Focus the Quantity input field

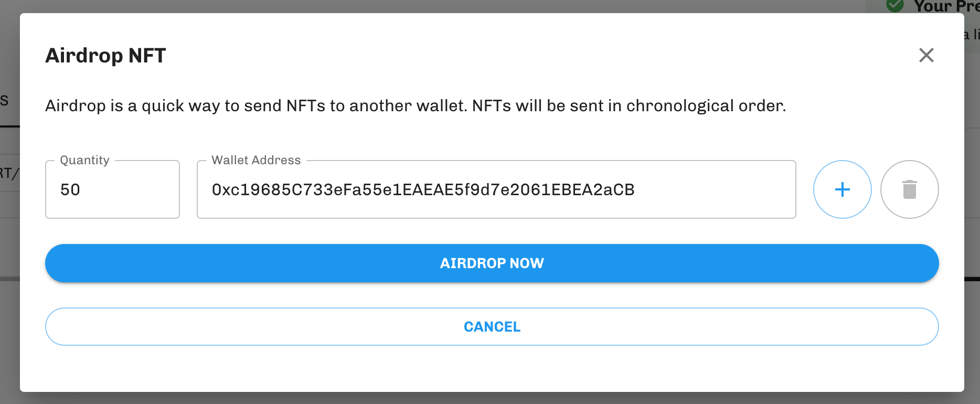coord(112,189)
